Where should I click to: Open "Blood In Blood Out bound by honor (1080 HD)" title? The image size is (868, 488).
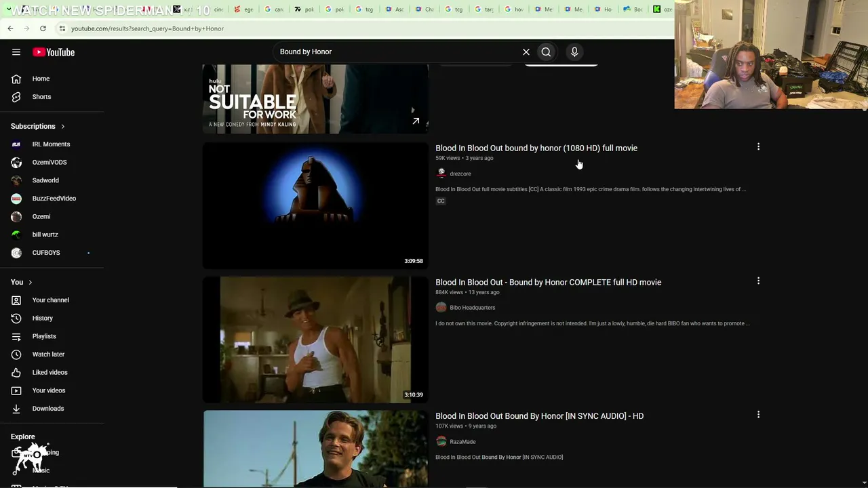pos(536,148)
